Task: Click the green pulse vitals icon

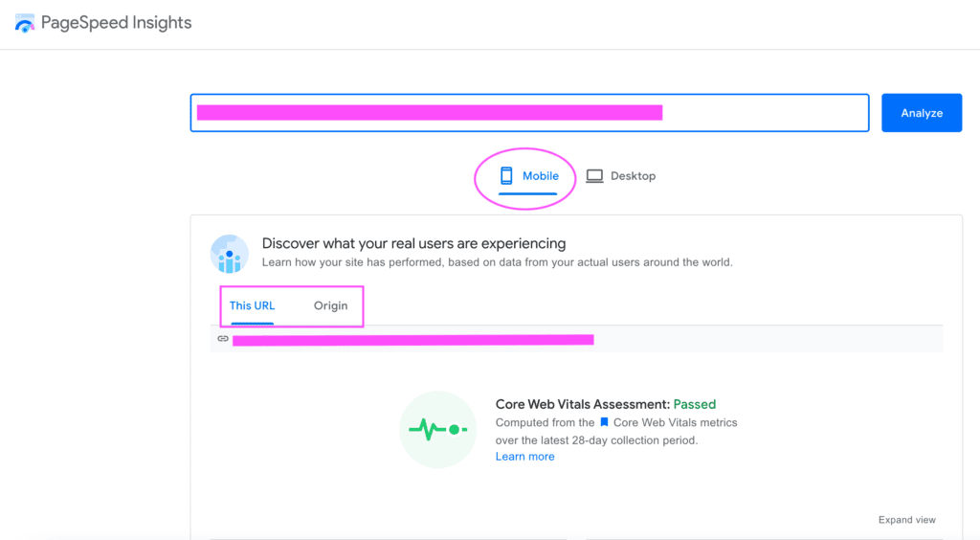Action: [437, 429]
